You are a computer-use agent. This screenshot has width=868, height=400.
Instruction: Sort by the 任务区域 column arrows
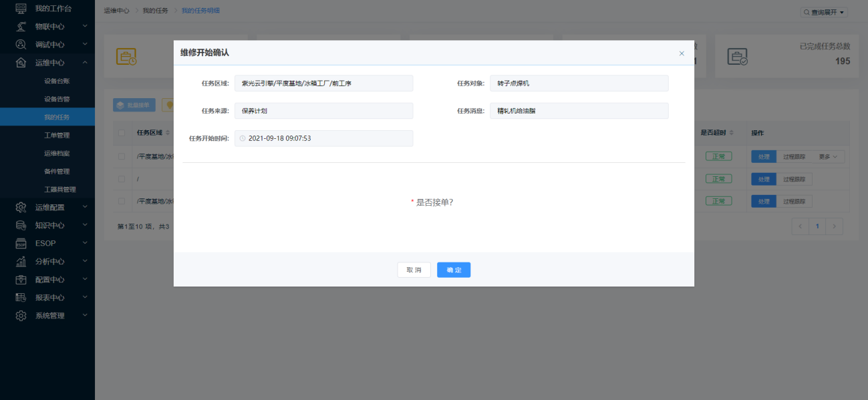pyautogui.click(x=168, y=133)
